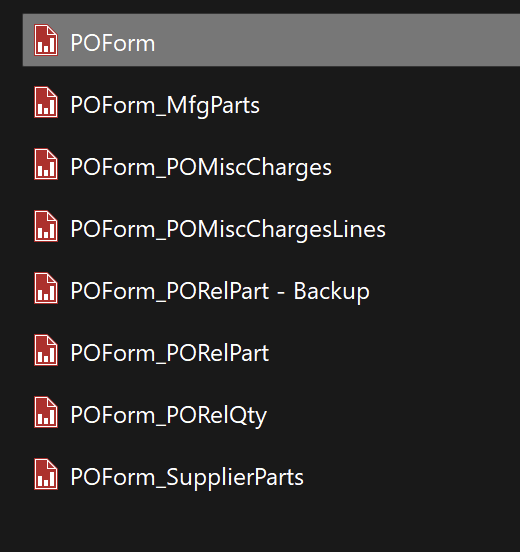Click the POForm report file icon
520x552 pixels.
46,40
